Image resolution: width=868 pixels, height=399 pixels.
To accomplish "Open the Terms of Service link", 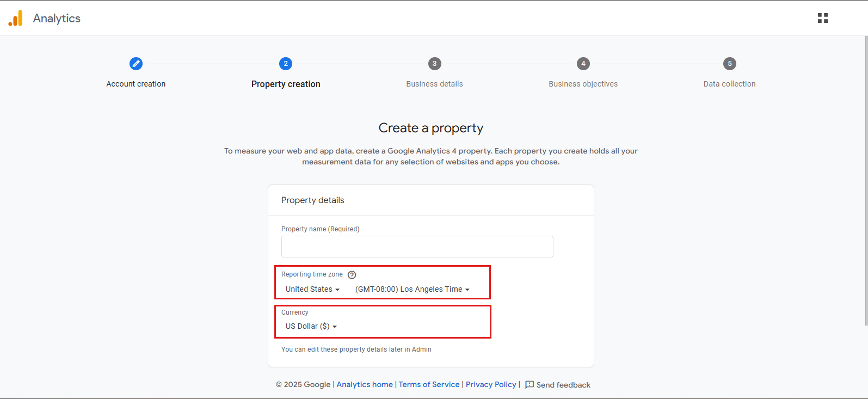I will pos(429,384).
